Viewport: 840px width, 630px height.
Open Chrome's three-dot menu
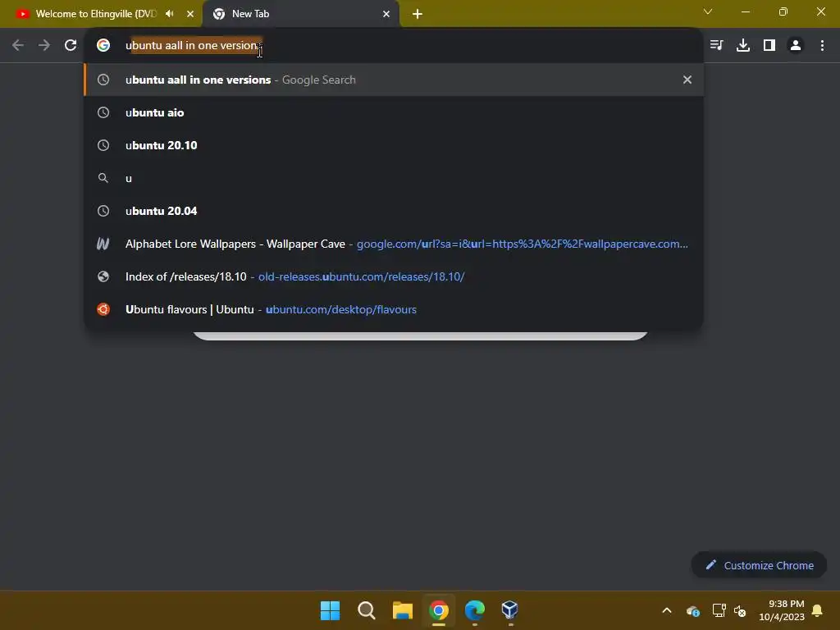(x=822, y=45)
